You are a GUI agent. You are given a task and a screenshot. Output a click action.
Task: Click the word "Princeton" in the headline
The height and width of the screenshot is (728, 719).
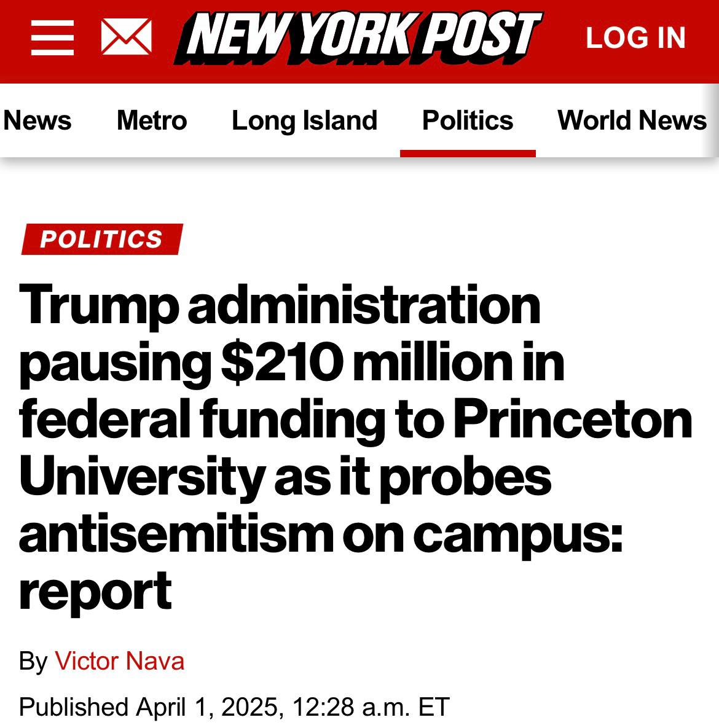(573, 420)
